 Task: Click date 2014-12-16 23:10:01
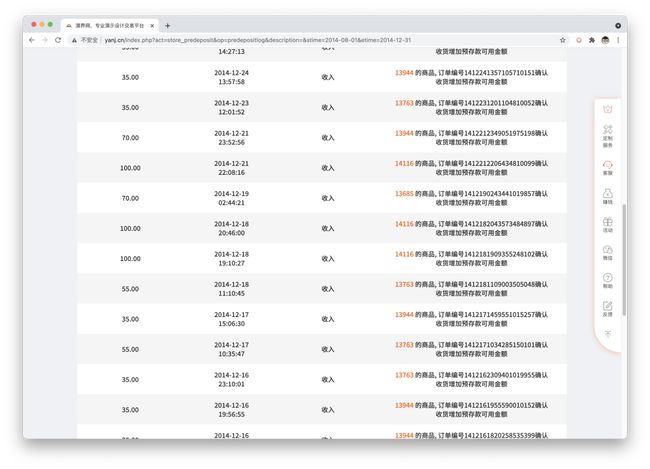click(231, 380)
